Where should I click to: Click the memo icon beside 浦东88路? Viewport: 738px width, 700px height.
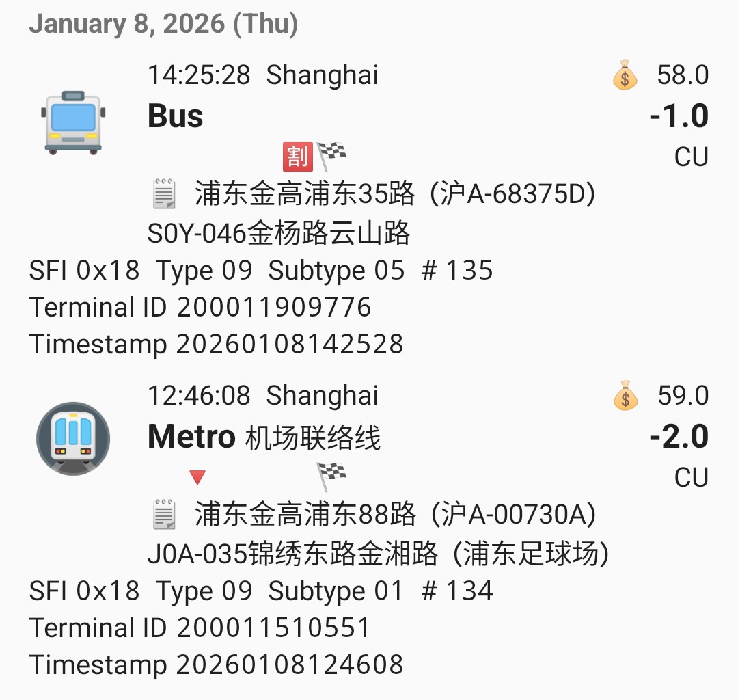click(x=163, y=515)
